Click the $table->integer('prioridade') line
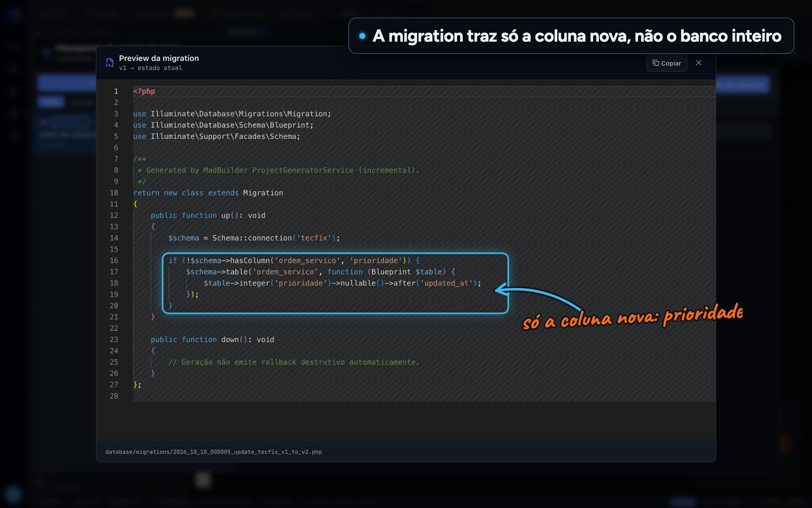The width and height of the screenshot is (812, 508). (342, 283)
